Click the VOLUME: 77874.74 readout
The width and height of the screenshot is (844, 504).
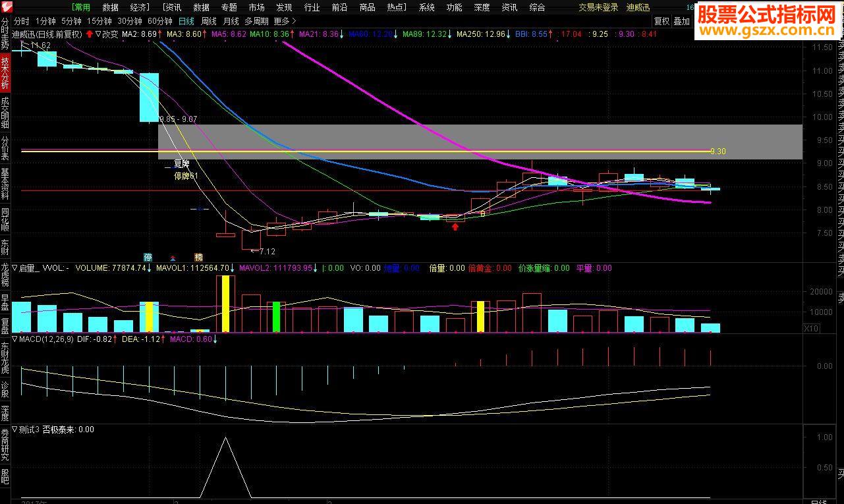(x=111, y=268)
